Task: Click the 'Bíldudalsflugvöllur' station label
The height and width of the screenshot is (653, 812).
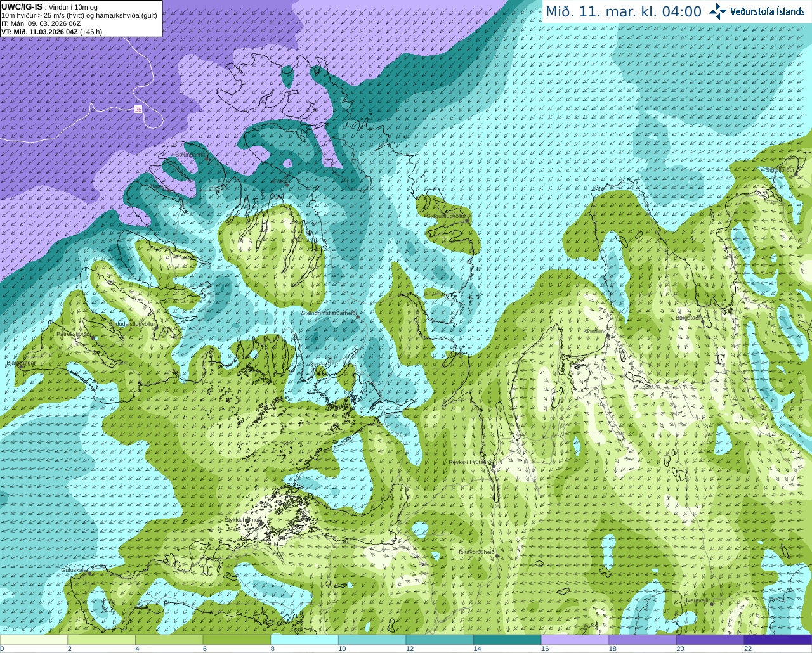Action: pyautogui.click(x=133, y=324)
